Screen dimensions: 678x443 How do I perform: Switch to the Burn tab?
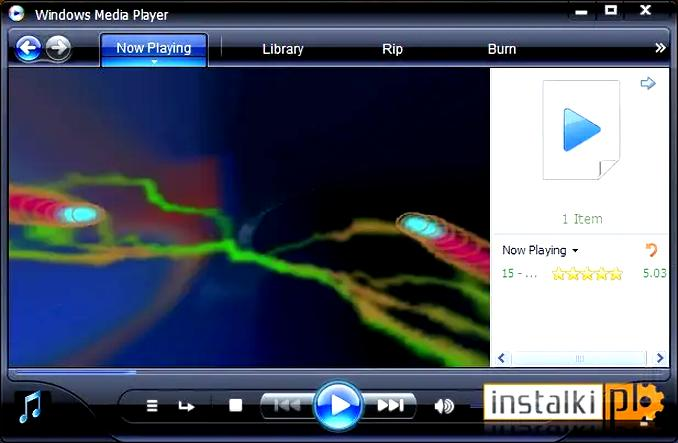pos(502,49)
